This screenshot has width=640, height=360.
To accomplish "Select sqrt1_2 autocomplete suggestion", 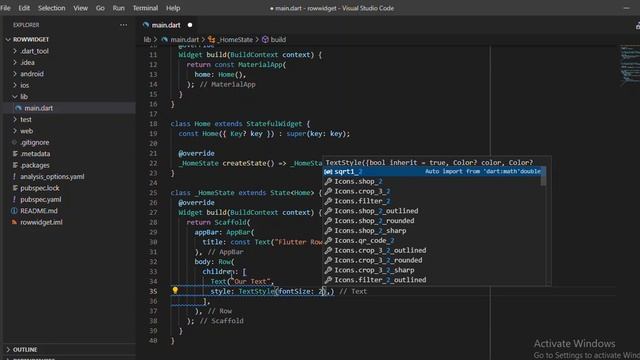I will point(433,172).
